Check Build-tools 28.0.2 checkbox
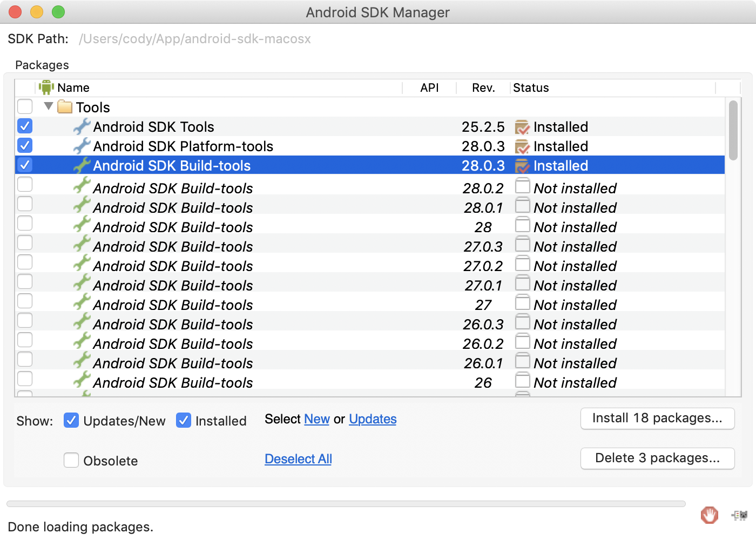This screenshot has height=540, width=756. point(25,184)
